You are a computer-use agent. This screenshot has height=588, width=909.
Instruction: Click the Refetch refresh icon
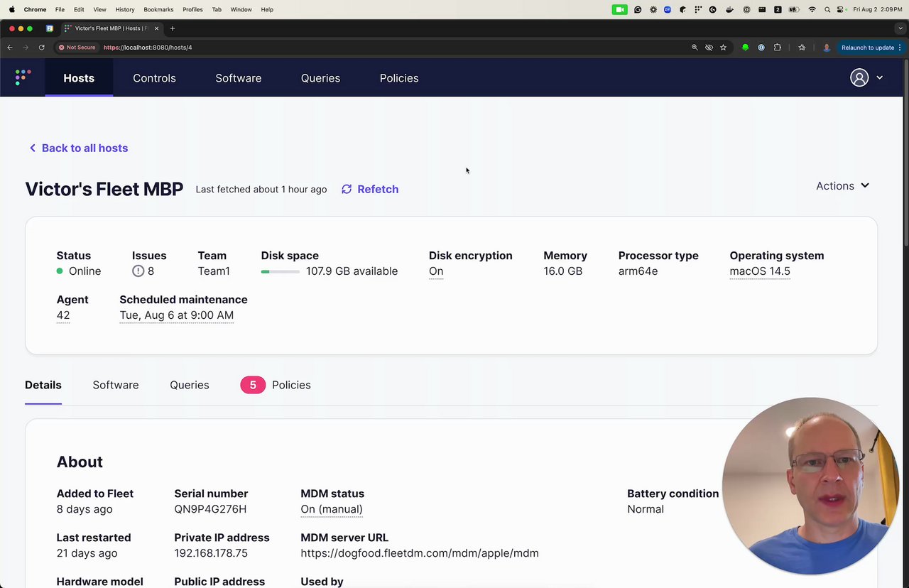click(347, 189)
